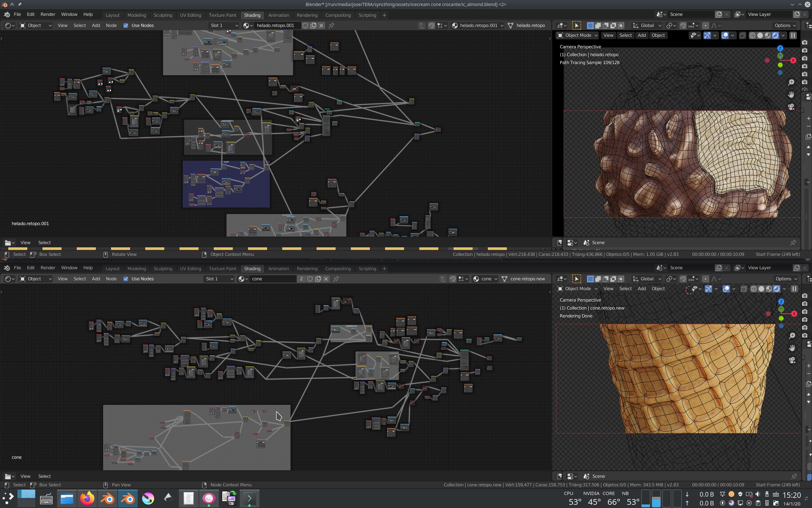Viewport: 812px width, 508px height.
Task: Click Z axis on helado.retopo viewport gizmo
Action: tap(780, 48)
